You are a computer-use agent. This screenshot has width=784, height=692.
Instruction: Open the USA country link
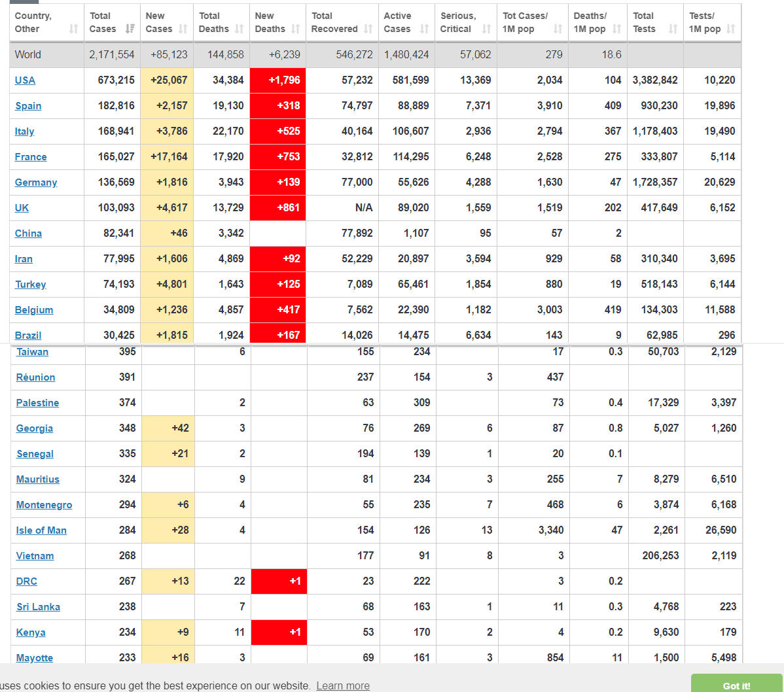point(25,80)
